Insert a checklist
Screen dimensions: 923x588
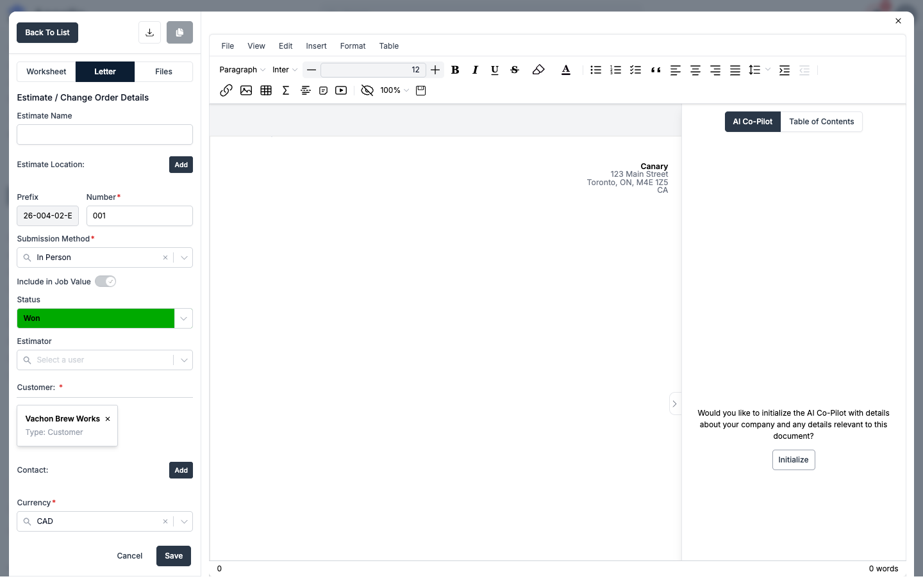click(x=636, y=70)
